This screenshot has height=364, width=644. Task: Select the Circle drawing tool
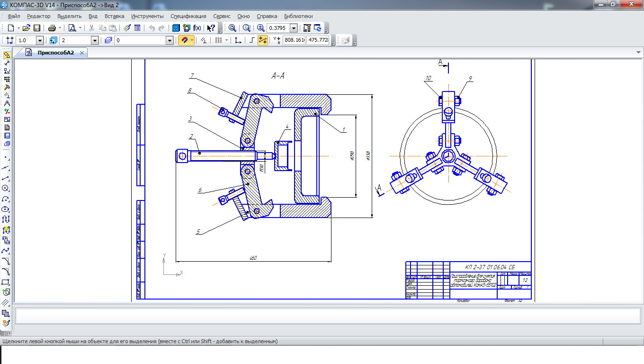coord(6,188)
